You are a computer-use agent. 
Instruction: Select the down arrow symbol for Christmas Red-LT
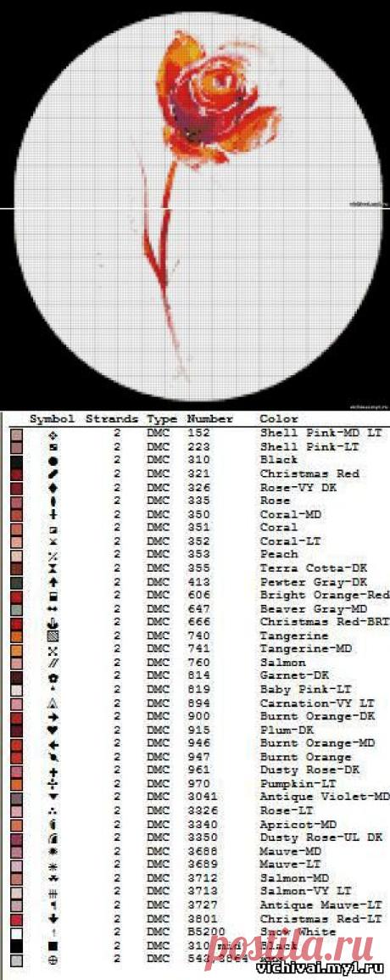coord(53,919)
